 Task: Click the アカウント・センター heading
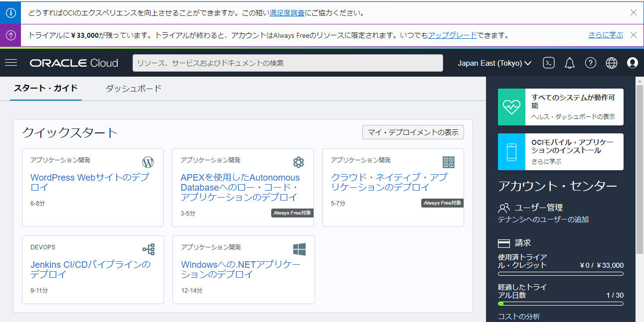(558, 186)
